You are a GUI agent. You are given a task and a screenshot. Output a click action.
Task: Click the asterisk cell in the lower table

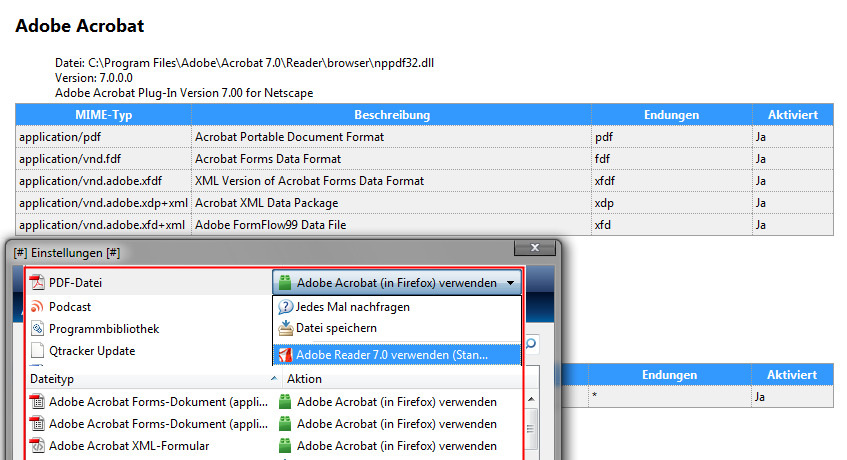[669, 397]
